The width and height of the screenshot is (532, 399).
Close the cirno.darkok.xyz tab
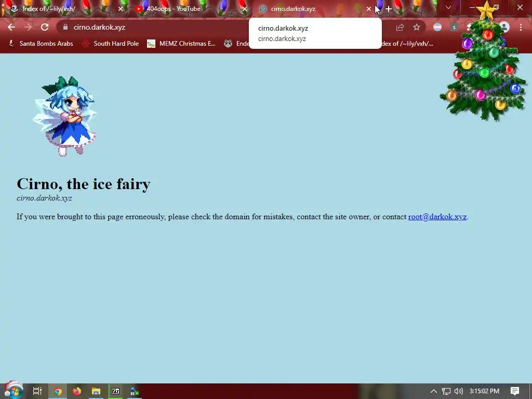(369, 9)
